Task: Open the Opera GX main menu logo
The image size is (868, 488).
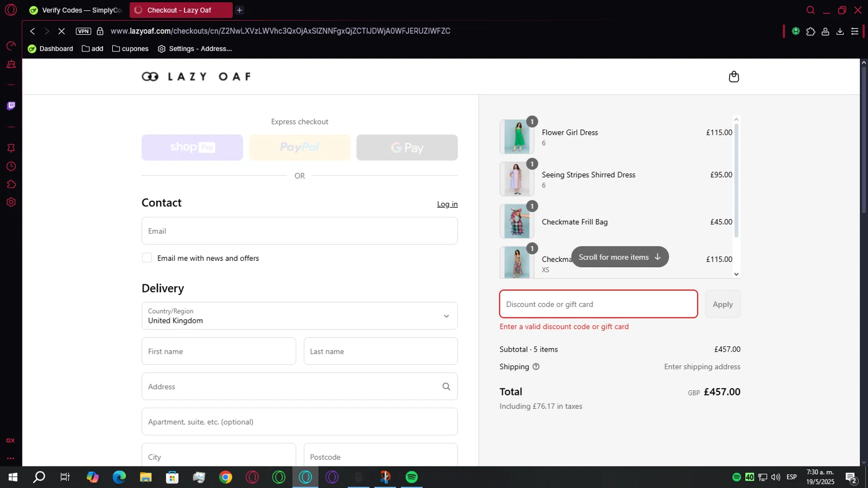Action: point(10,10)
